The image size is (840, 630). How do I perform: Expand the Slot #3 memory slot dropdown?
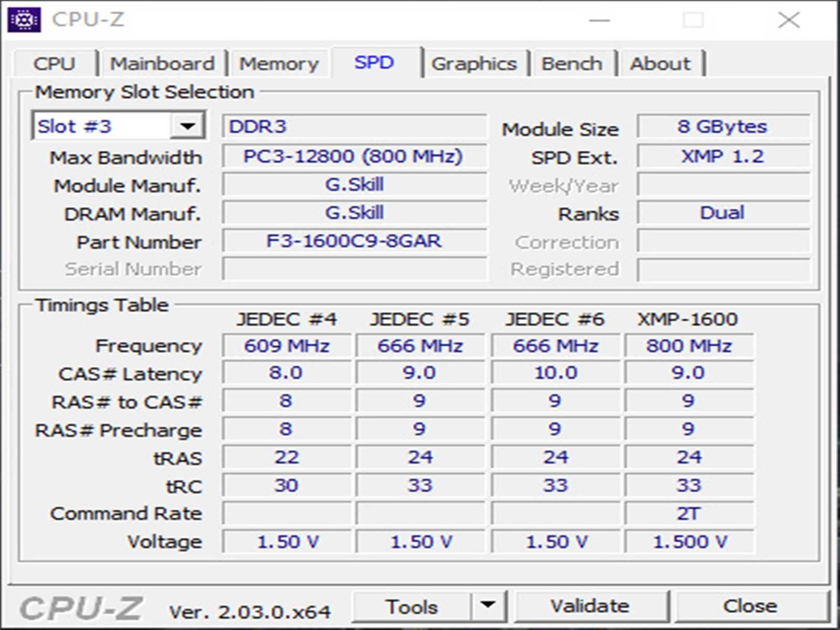click(187, 126)
